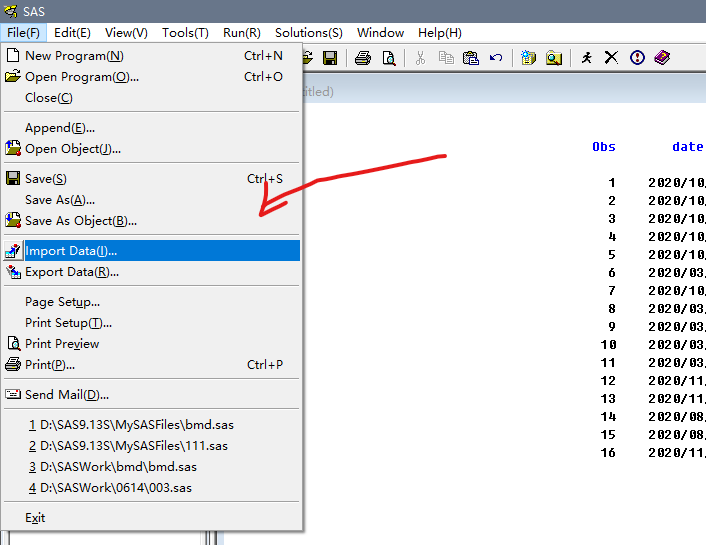Screen dimensions: 706x545
Task: Select Send Mail(D)... entry
Action: click(x=152, y=395)
